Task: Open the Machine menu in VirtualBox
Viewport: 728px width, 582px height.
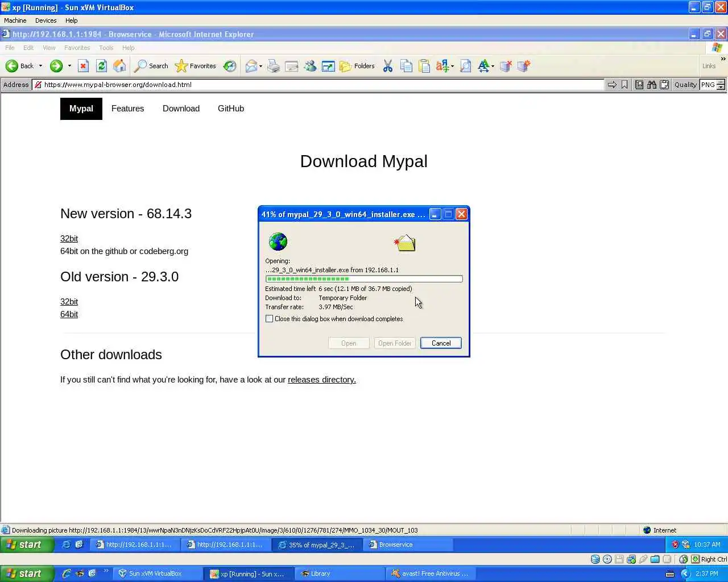Action: click(15, 20)
